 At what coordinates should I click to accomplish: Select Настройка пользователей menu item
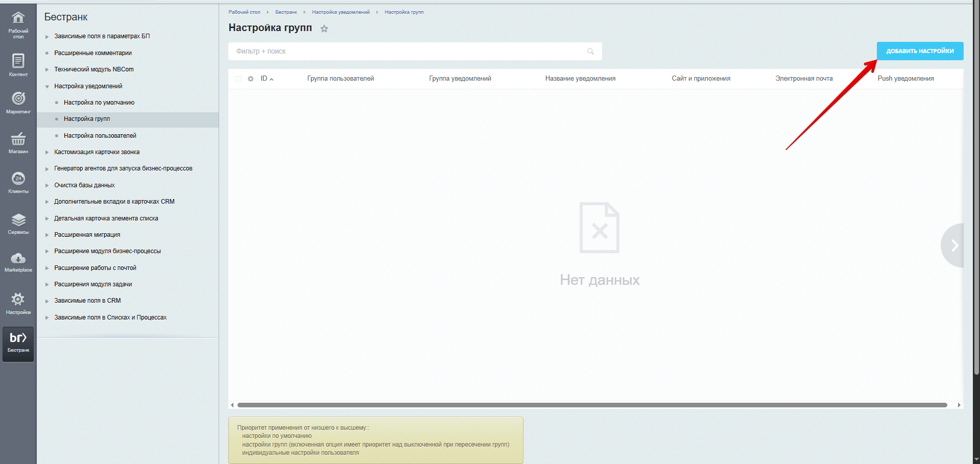100,136
